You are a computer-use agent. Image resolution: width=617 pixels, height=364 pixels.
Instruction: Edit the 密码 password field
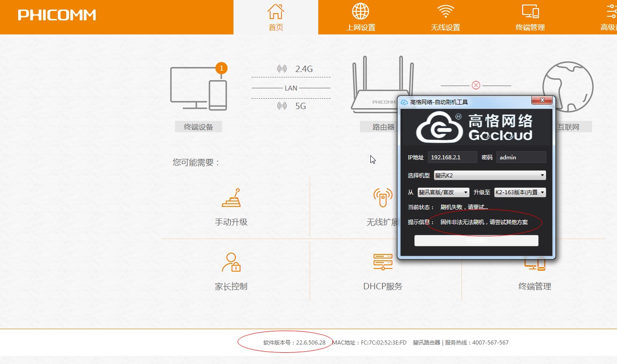point(521,157)
